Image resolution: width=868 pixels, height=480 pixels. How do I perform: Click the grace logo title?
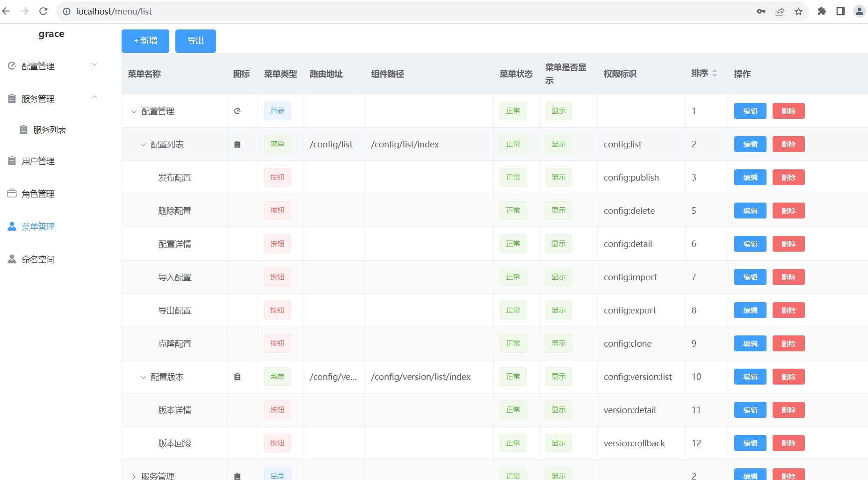pyautogui.click(x=51, y=34)
